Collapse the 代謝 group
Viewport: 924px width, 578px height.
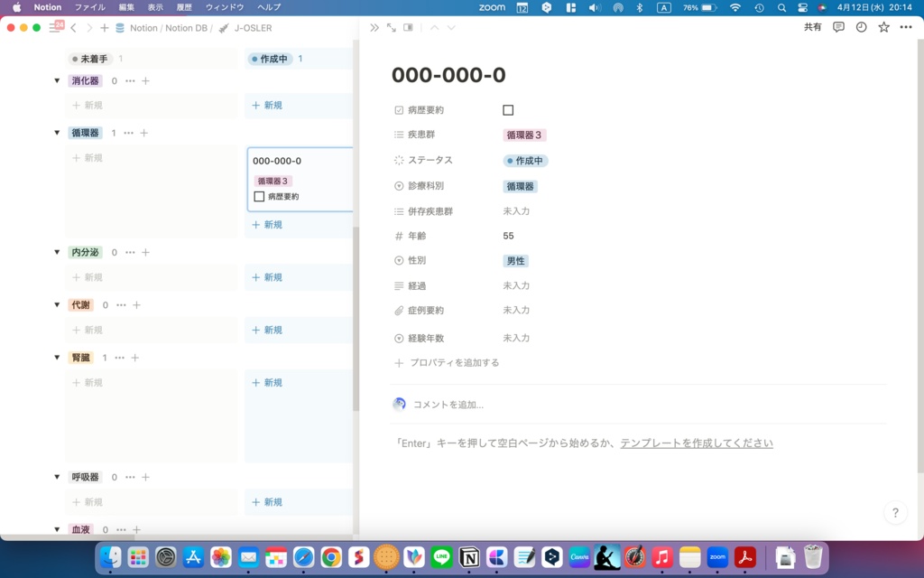[57, 305]
